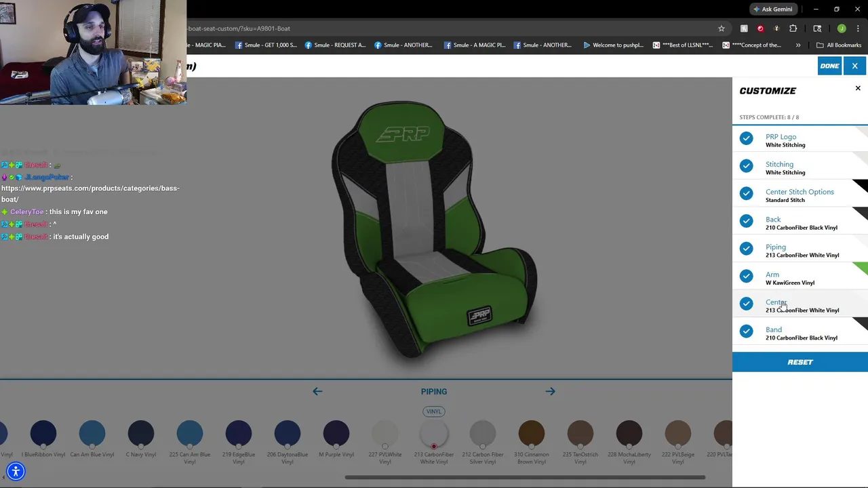
Task: Toggle the Center step checkmark
Action: pyautogui.click(x=747, y=304)
